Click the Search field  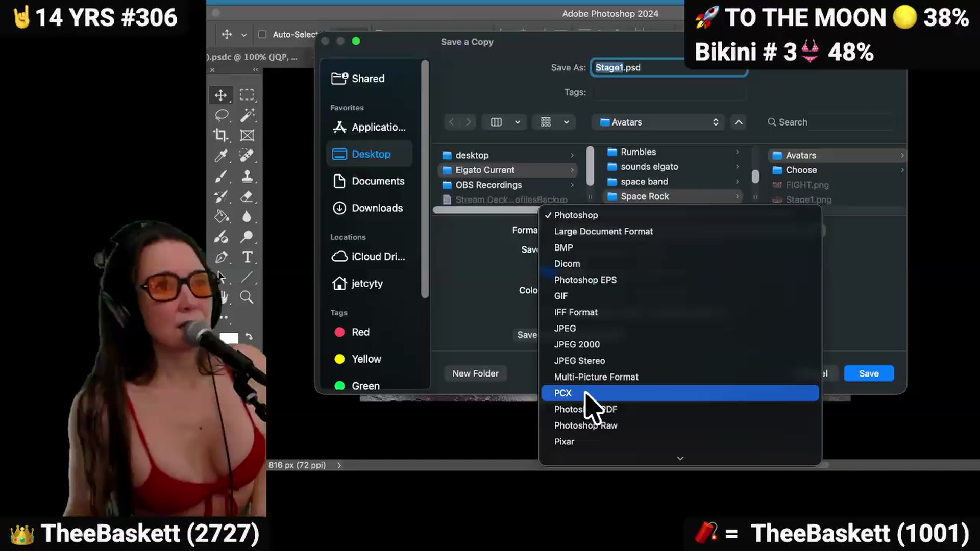831,122
